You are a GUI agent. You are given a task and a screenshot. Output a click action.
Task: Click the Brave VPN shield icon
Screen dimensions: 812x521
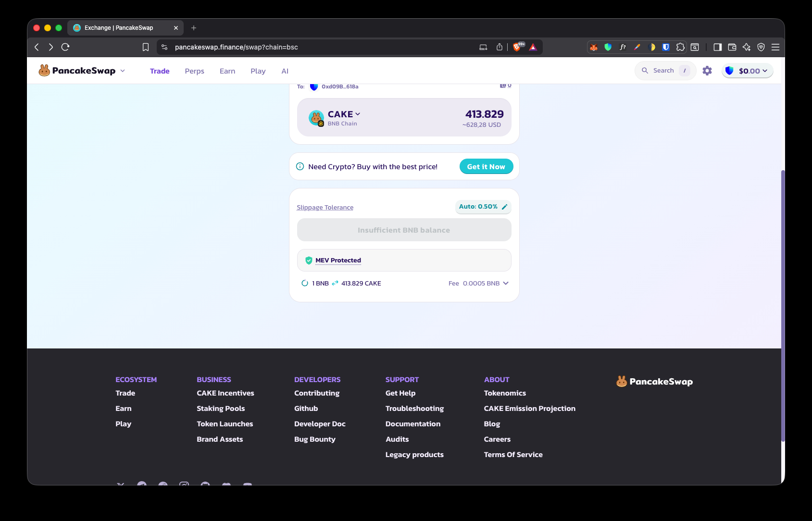[x=761, y=47]
